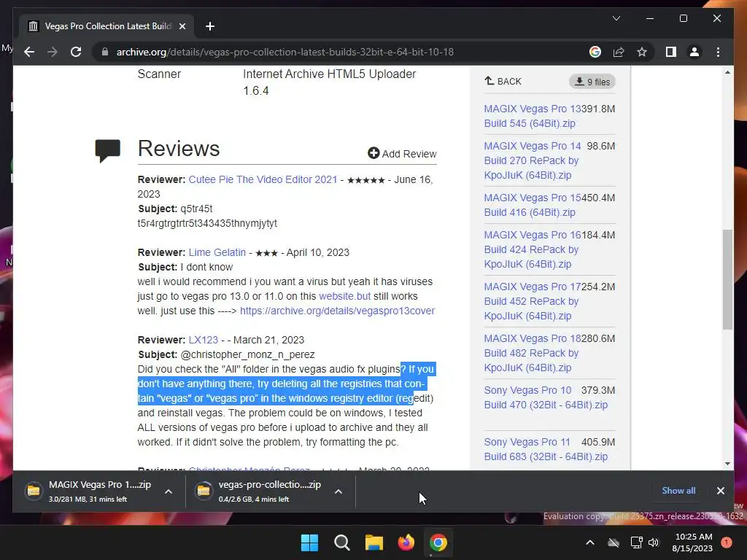The height and width of the screenshot is (560, 747).
Task: Click Add Review button
Action: point(402,153)
